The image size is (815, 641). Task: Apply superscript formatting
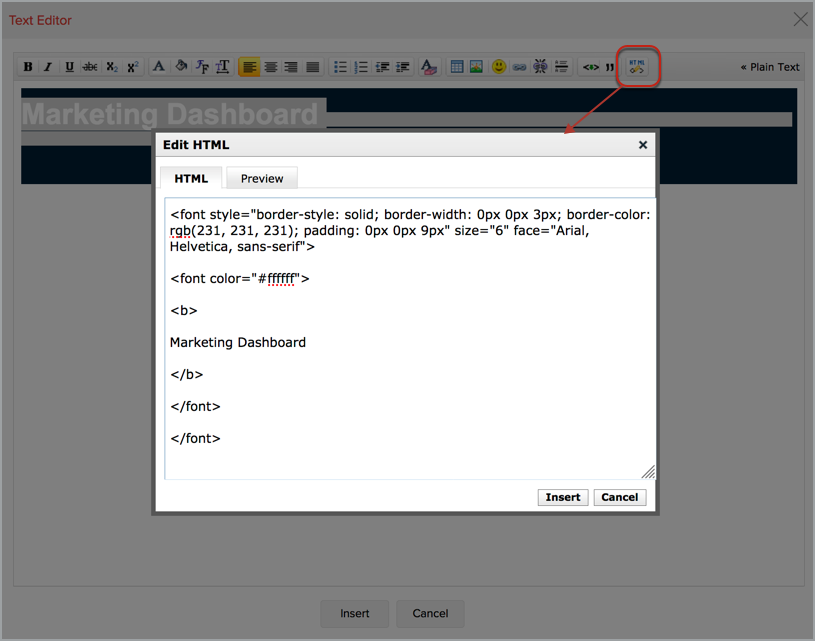point(133,67)
